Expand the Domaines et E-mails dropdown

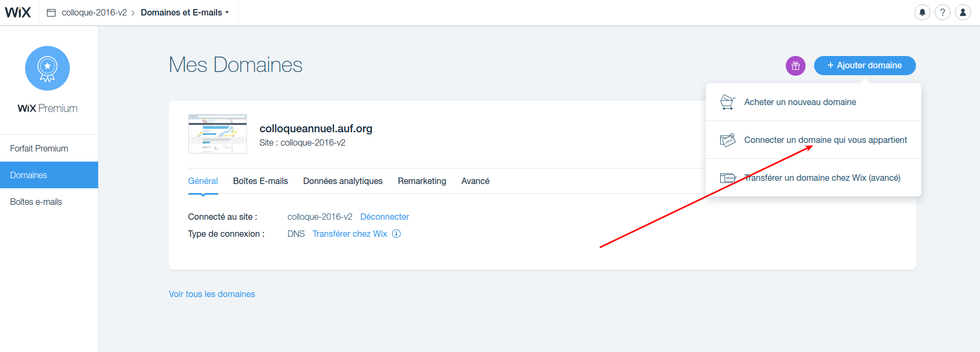point(185,12)
